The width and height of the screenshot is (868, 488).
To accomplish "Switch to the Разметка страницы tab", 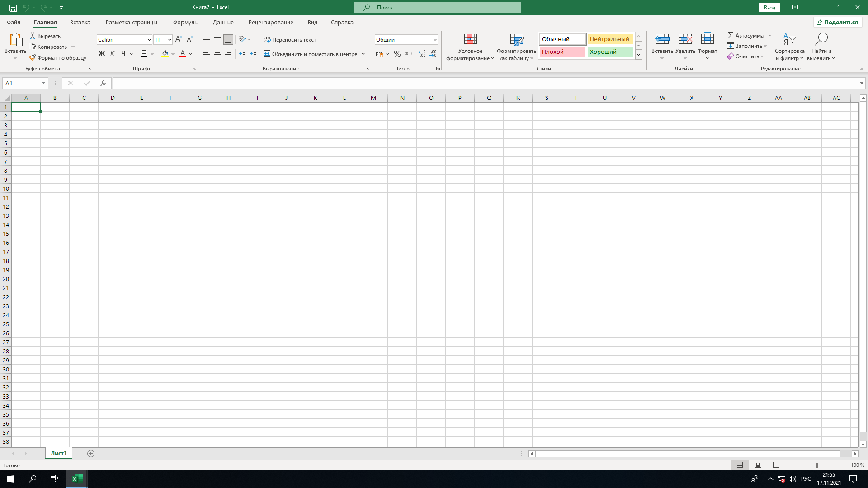I will (132, 22).
